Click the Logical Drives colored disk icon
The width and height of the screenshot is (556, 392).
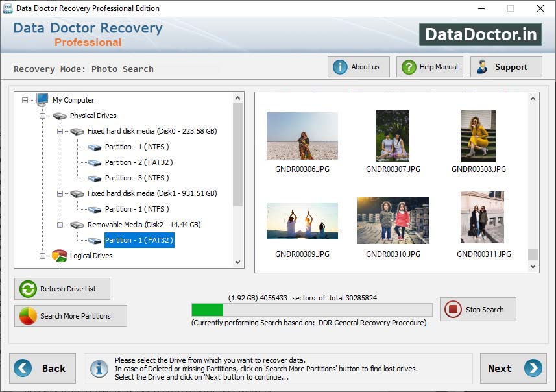(x=59, y=255)
